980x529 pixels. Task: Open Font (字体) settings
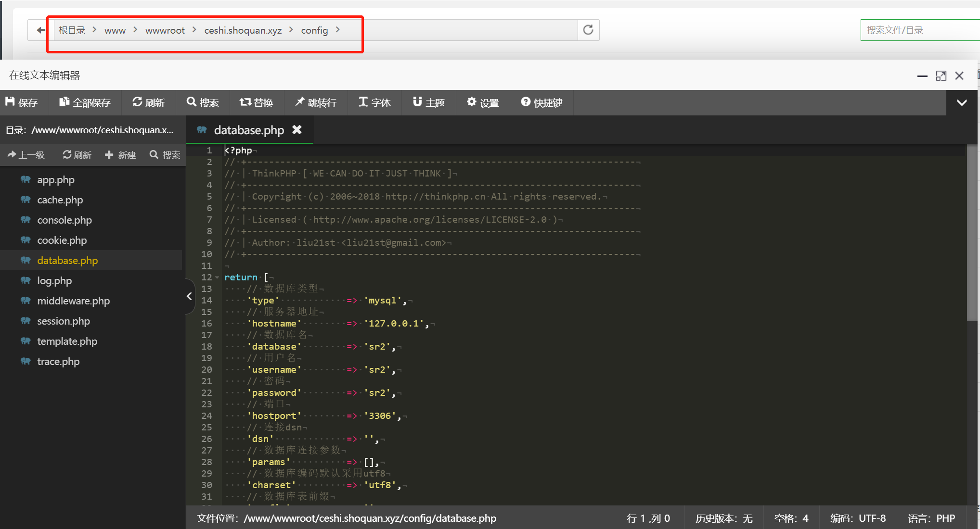coord(374,102)
